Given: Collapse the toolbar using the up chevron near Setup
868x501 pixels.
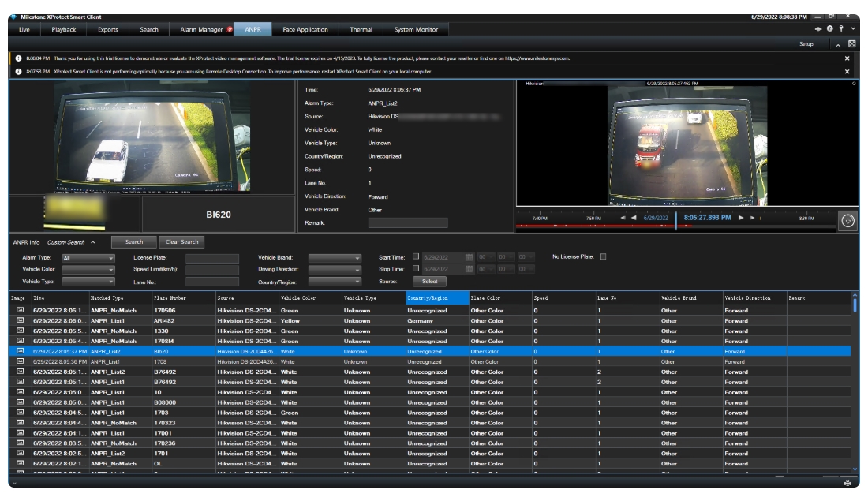Looking at the screenshot, I should [x=838, y=44].
